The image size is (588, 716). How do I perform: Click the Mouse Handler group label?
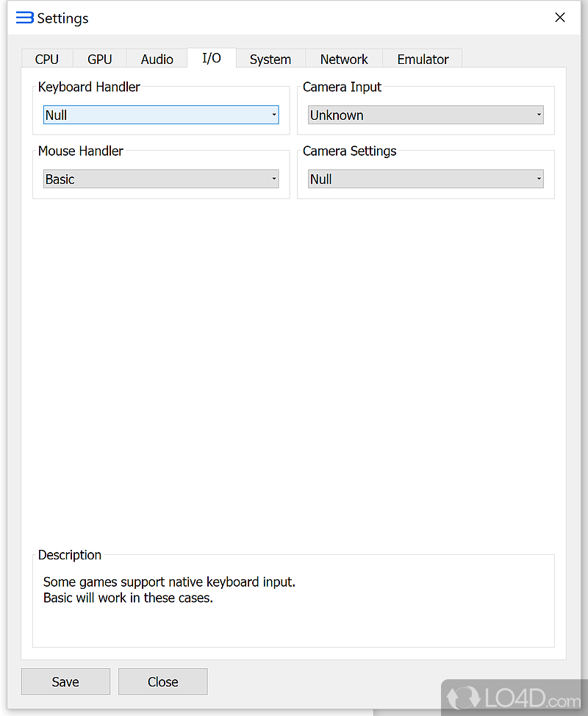click(x=81, y=151)
